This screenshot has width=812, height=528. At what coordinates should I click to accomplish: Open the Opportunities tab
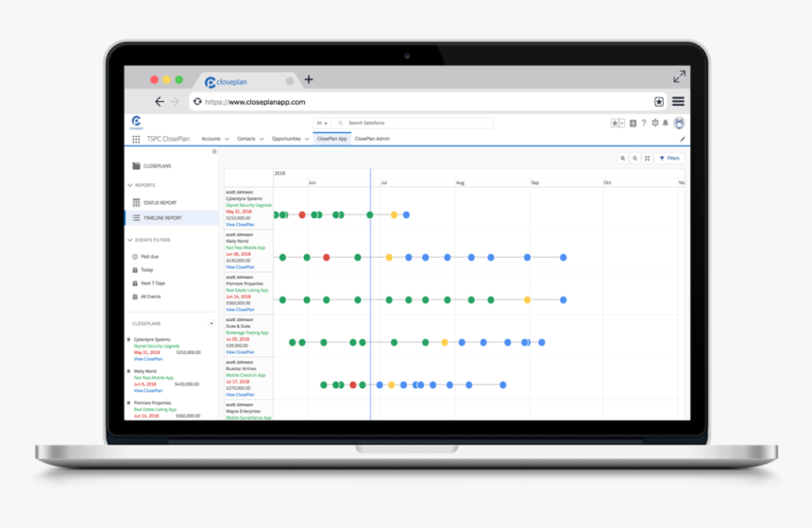point(286,139)
